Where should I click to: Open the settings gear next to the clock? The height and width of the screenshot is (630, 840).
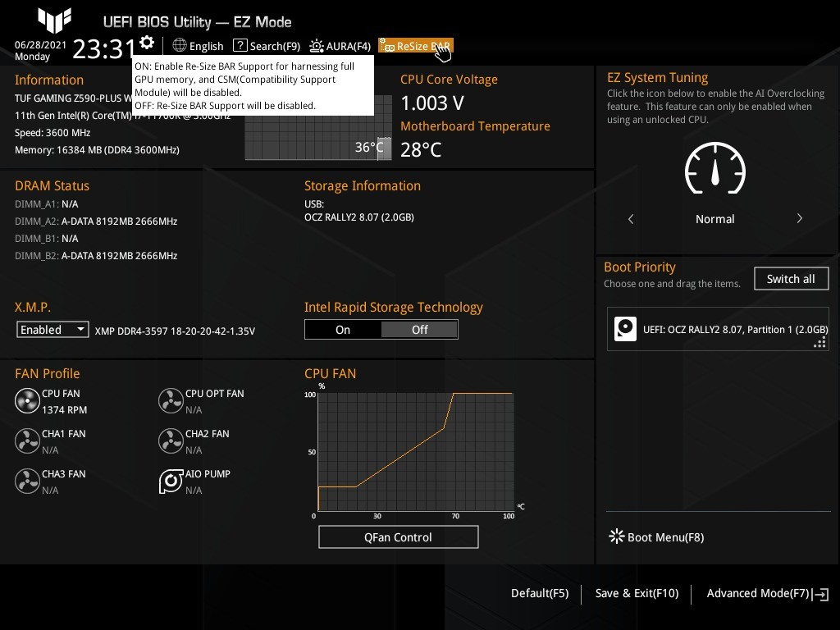[147, 43]
